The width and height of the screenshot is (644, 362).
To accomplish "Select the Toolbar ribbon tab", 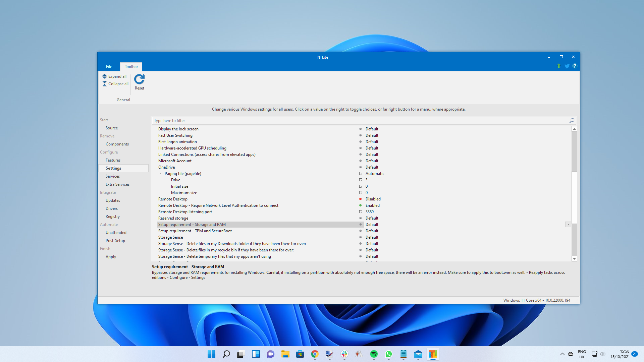I will click(131, 67).
